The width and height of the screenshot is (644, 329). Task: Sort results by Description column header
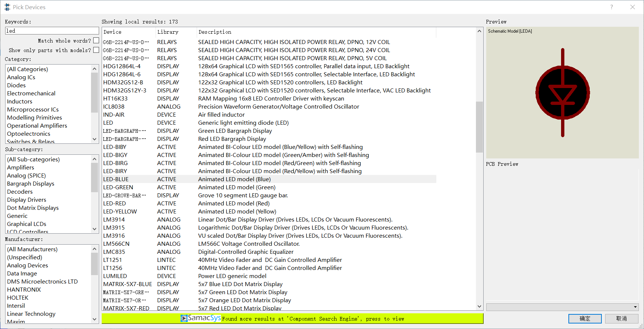pos(316,32)
